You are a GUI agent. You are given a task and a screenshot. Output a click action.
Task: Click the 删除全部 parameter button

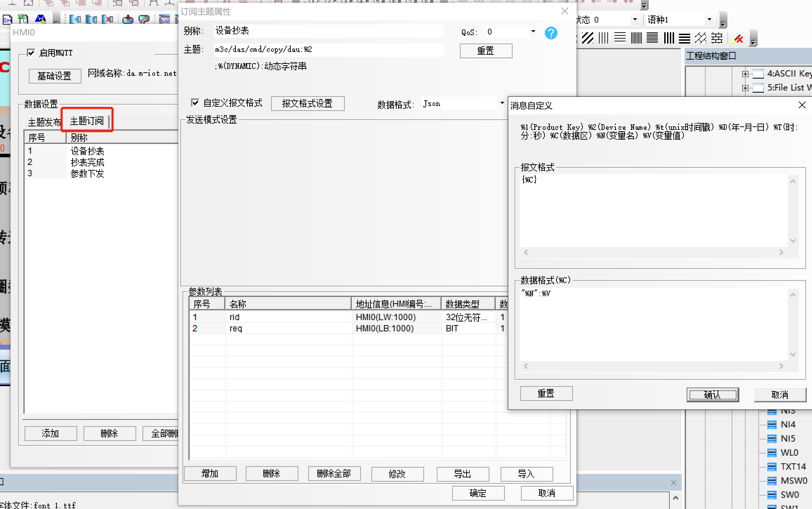(334, 474)
